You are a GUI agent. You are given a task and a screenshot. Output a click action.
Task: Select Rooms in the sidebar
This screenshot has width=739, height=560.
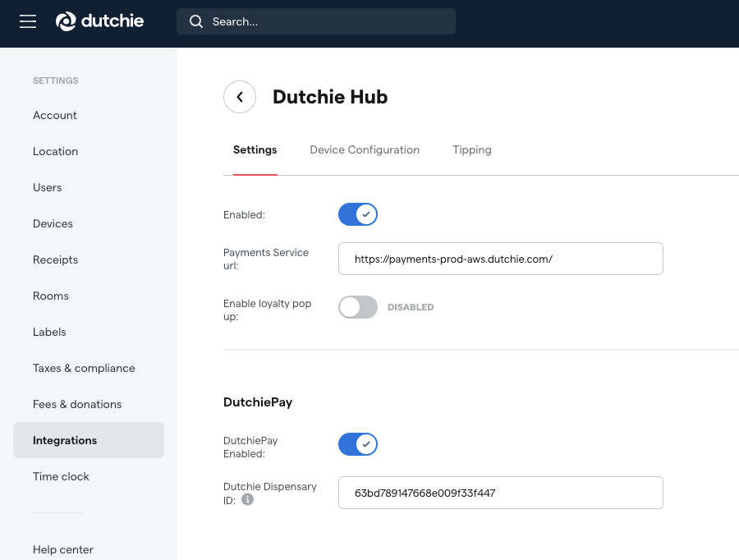[51, 296]
